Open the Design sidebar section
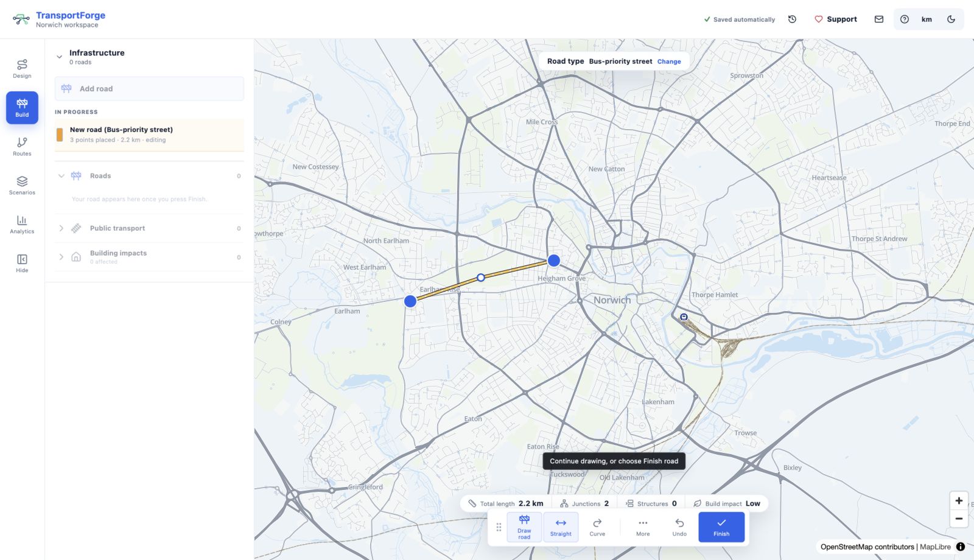 (x=22, y=69)
